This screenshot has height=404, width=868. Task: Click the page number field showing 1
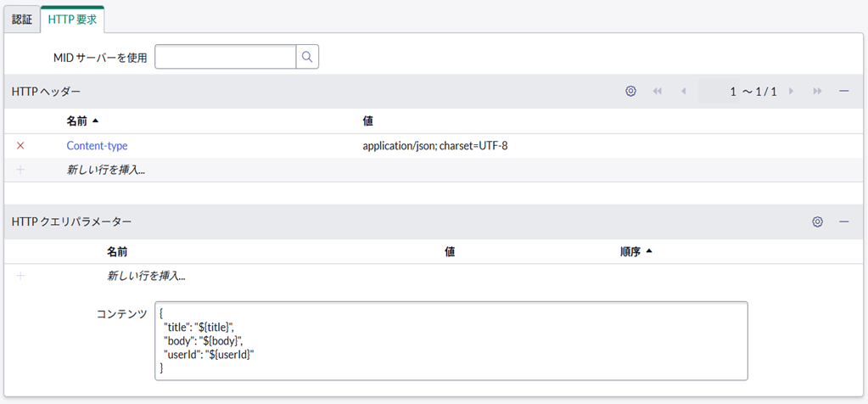click(719, 92)
